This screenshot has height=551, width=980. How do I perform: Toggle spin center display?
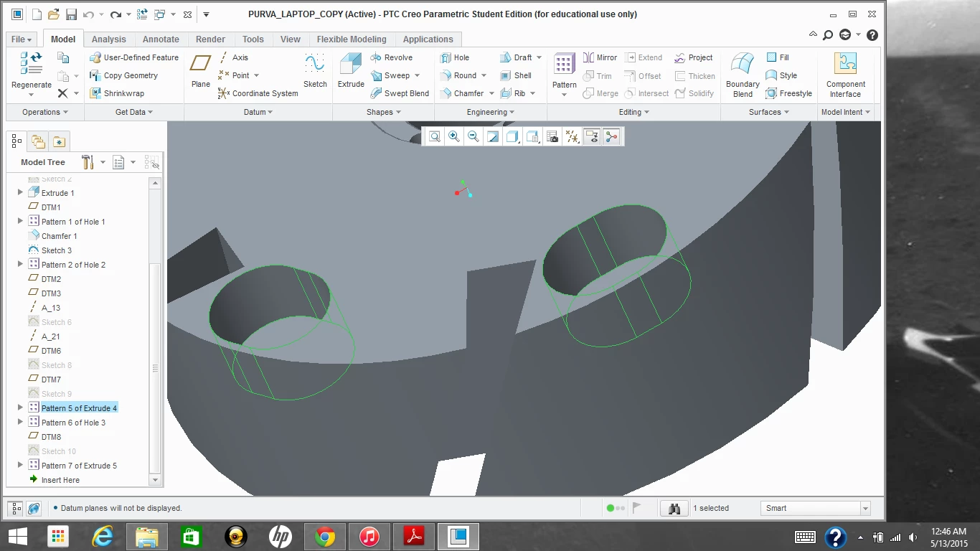pyautogui.click(x=611, y=136)
